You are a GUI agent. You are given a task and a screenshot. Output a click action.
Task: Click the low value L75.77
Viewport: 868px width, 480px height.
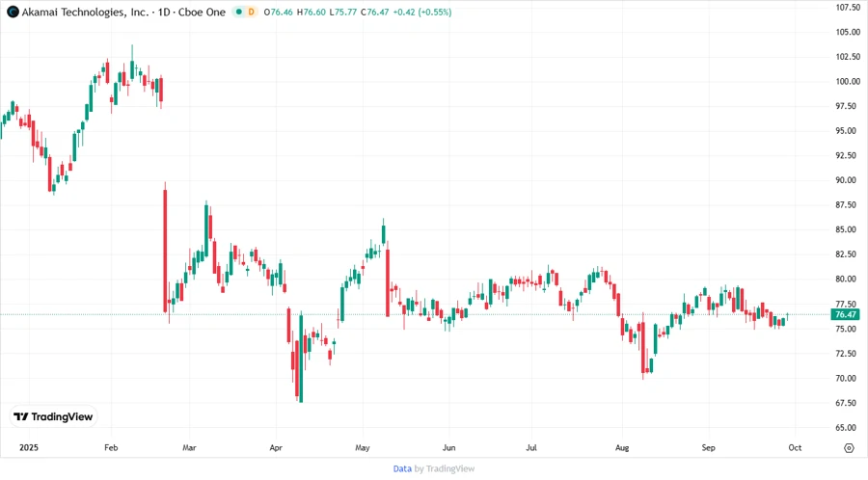pyautogui.click(x=343, y=12)
